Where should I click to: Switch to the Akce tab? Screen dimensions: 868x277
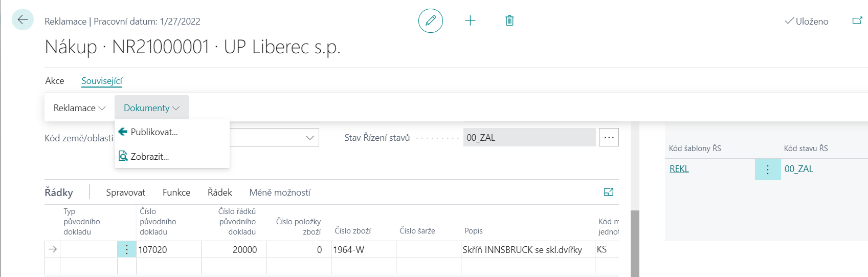pos(55,81)
